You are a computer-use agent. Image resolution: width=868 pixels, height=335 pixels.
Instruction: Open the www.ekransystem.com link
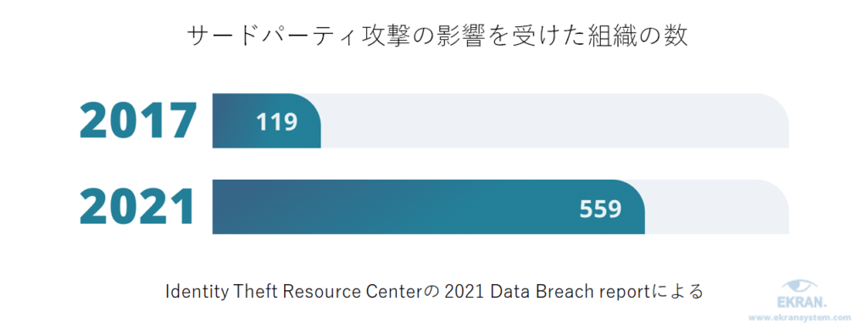point(799,318)
